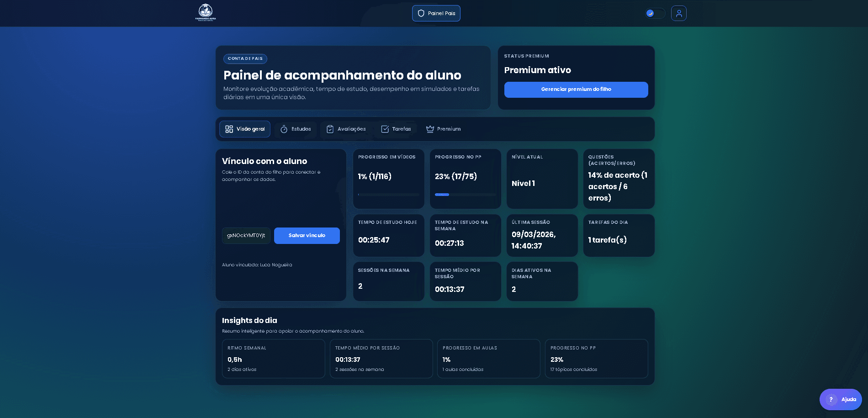
Task: Click the Premium crown icon
Action: click(x=429, y=129)
